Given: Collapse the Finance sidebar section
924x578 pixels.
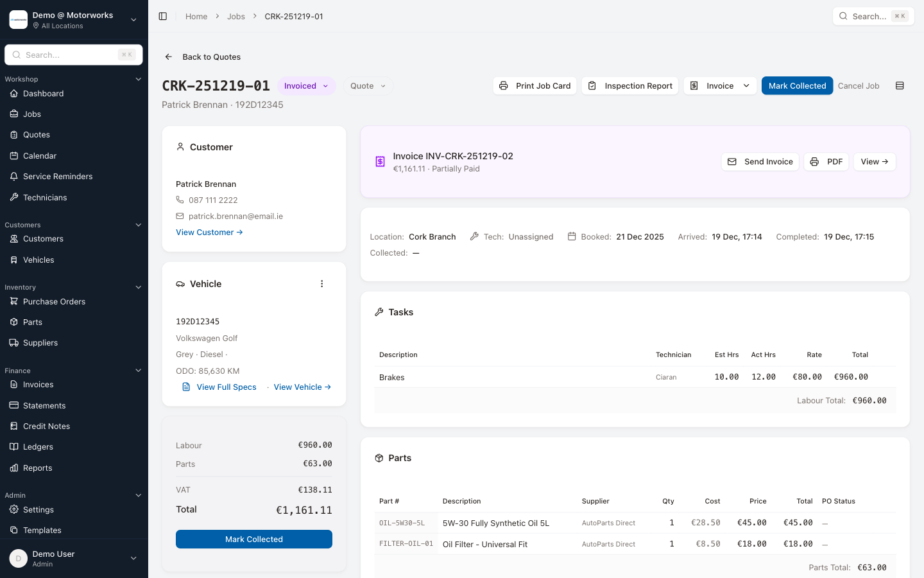Looking at the screenshot, I should click(138, 371).
